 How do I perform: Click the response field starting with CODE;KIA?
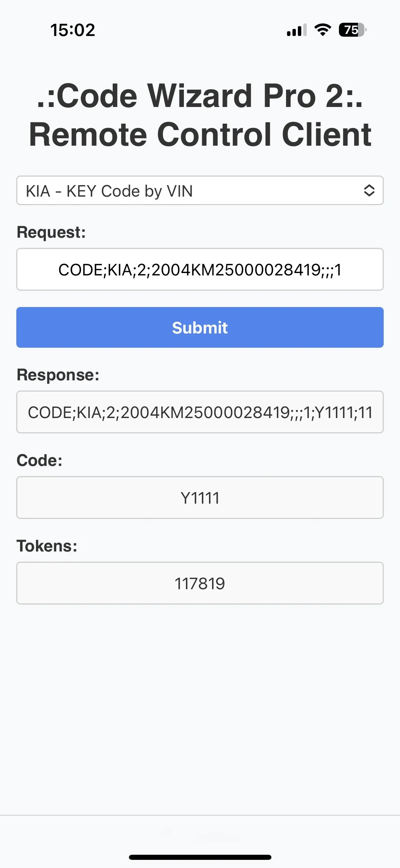(x=200, y=412)
